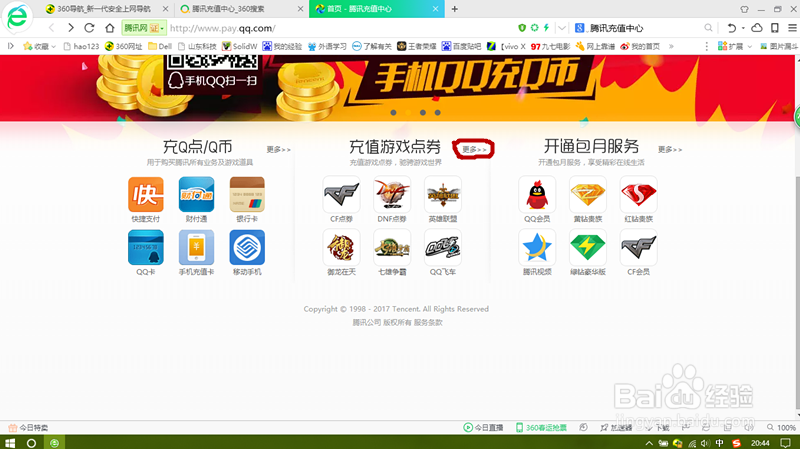Click the browser forward arrow
This screenshot has height=449, width=800.
70,28
